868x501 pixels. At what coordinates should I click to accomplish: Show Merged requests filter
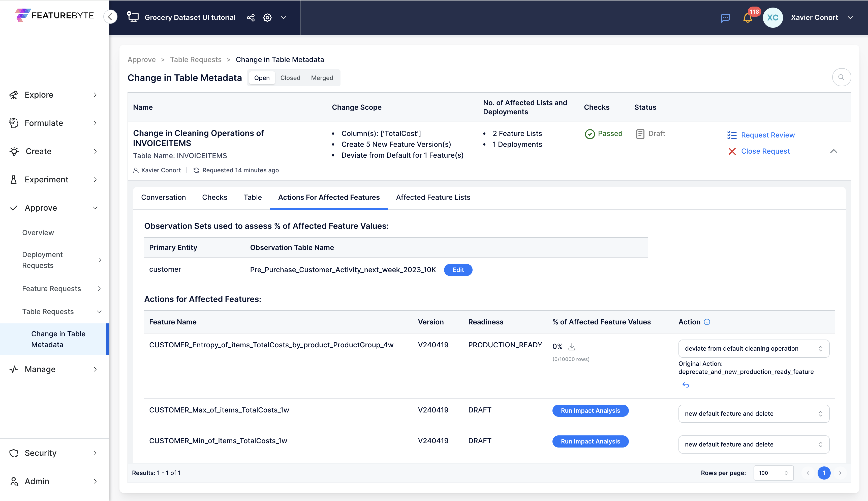point(322,78)
